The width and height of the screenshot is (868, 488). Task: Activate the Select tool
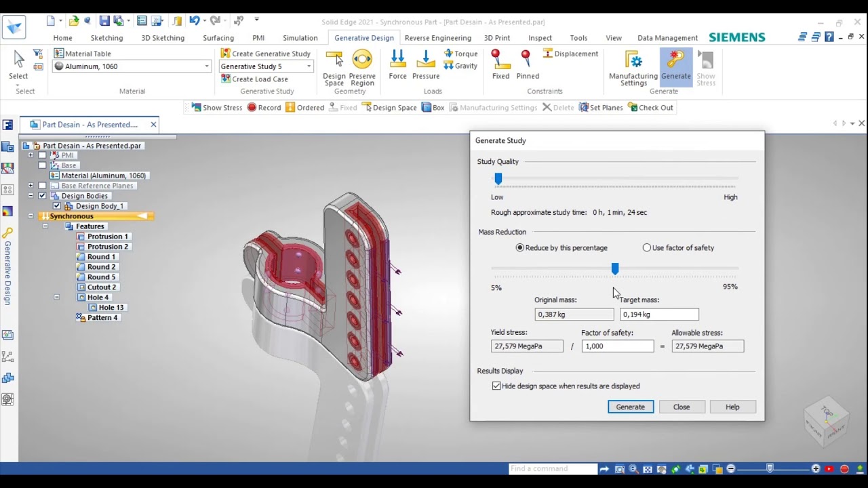18,65
